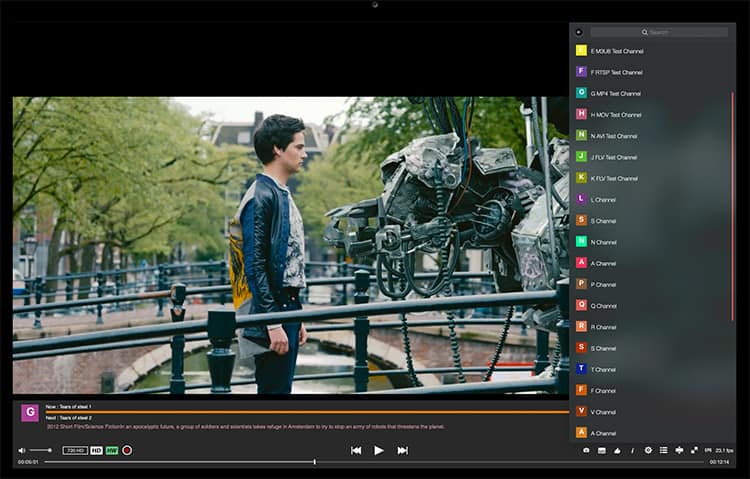Click the info 'i' icon

[632, 450]
